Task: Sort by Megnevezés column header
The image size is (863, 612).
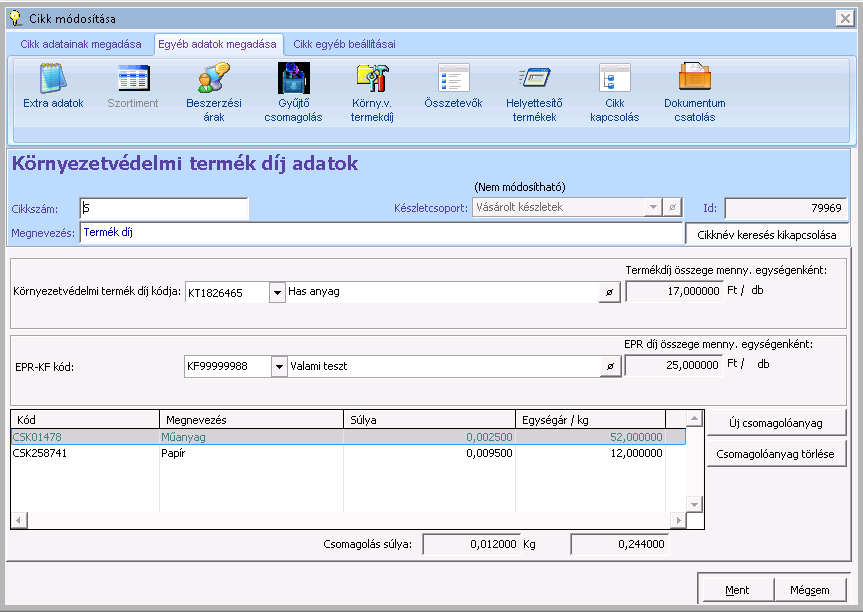Action: point(252,420)
